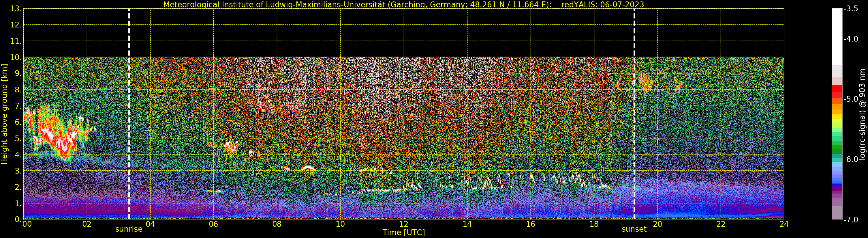The image size is (868, 238).
Task: Click the time axis tick label 24
Action: tap(784, 224)
